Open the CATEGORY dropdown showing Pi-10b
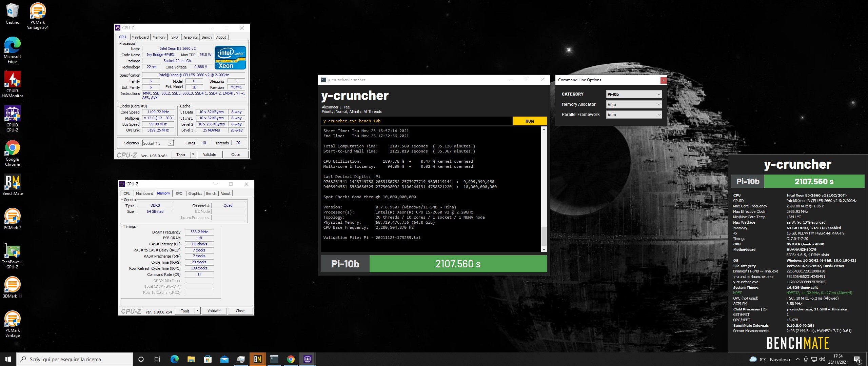The height and width of the screenshot is (366, 868). pyautogui.click(x=634, y=94)
